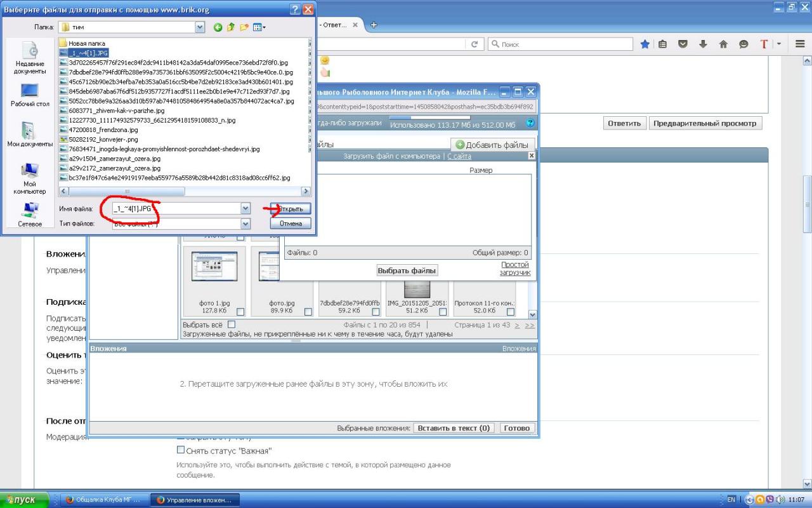This screenshot has width=812, height=508.
Task: Open the Firefox hamburger menu
Action: [x=800, y=44]
